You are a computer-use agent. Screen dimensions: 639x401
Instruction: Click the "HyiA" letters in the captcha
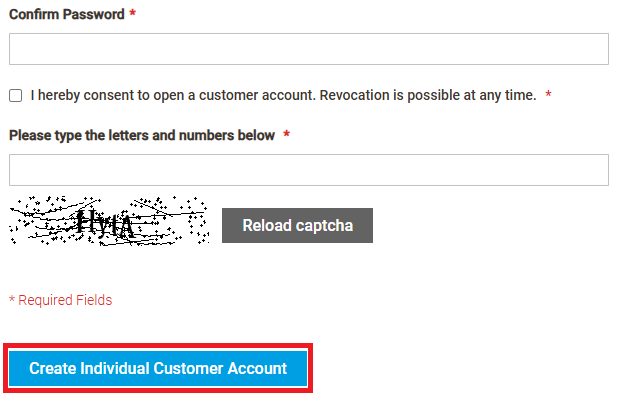pos(106,222)
